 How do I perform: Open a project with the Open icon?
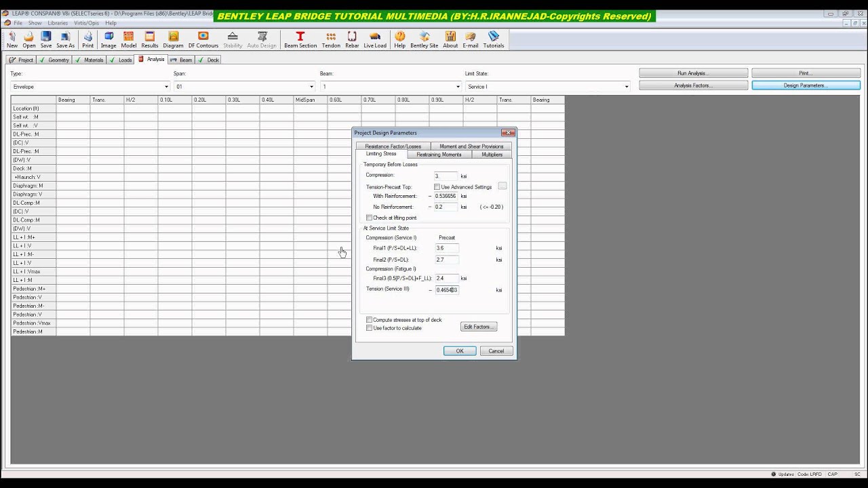tap(29, 40)
